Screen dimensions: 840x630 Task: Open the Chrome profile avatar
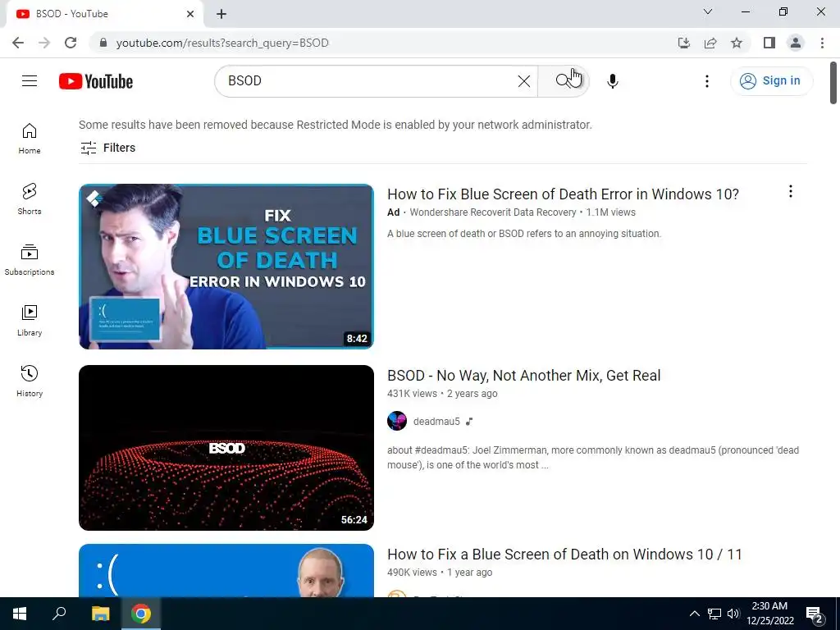(796, 43)
